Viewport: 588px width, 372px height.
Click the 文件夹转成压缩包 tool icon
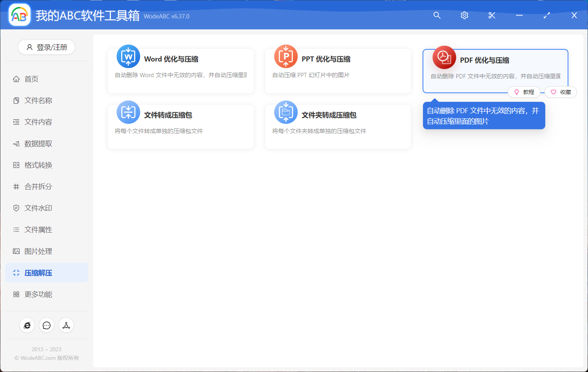[x=286, y=112]
